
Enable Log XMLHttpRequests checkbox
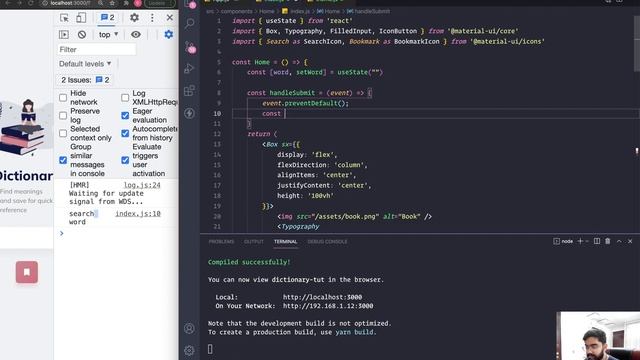coord(125,98)
